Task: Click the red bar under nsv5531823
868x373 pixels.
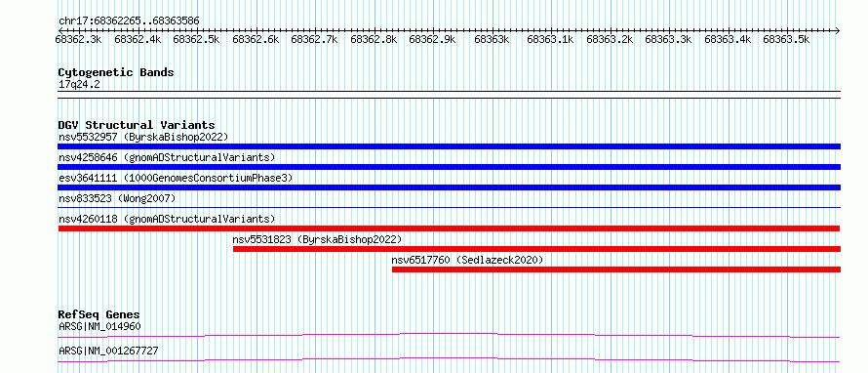Action: [537, 249]
